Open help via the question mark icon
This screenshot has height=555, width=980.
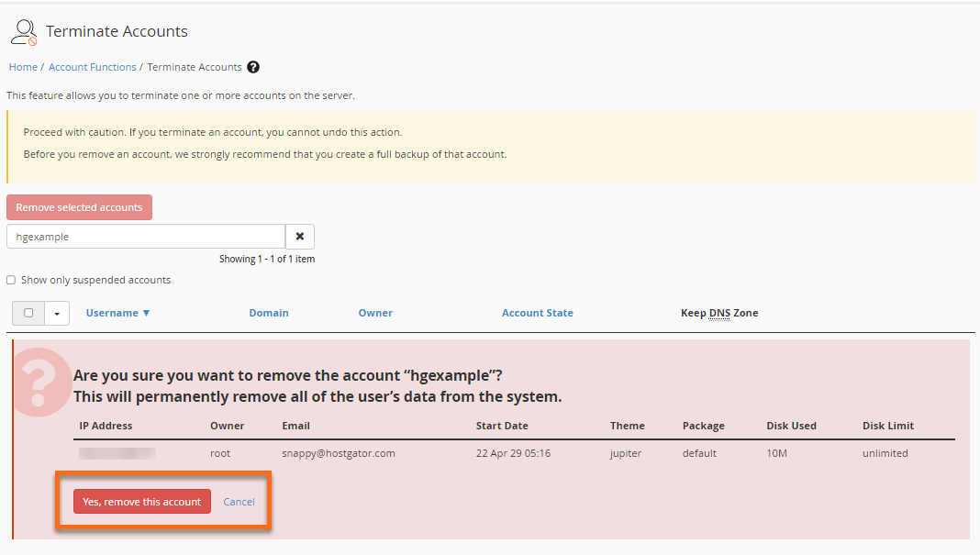253,67
